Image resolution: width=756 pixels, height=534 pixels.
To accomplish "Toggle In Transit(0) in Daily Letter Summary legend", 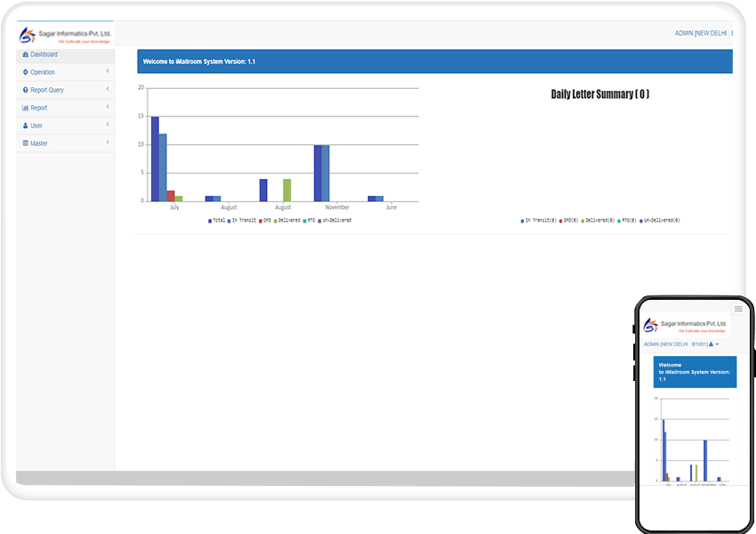I will pyautogui.click(x=539, y=221).
